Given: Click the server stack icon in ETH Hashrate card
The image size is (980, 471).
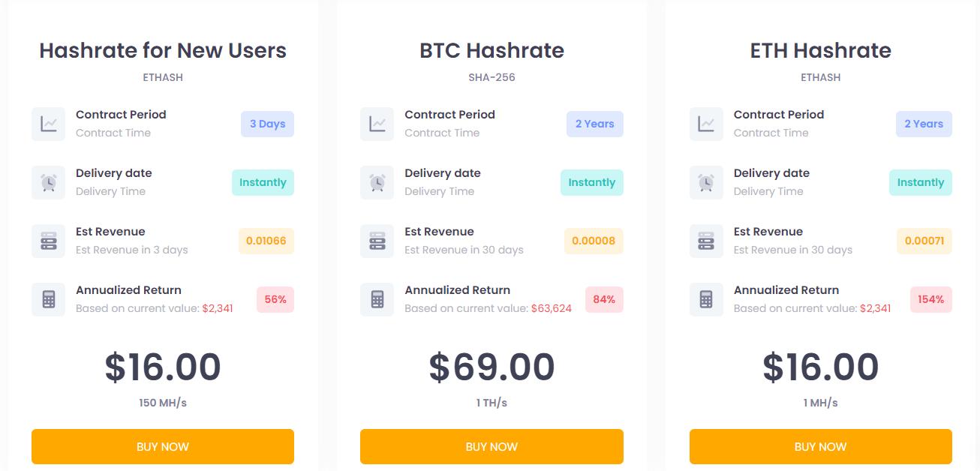Looking at the screenshot, I should (706, 241).
